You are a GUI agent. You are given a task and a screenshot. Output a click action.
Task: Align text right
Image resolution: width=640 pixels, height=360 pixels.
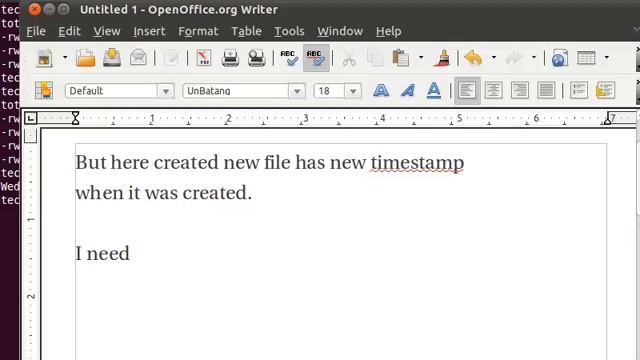point(520,90)
